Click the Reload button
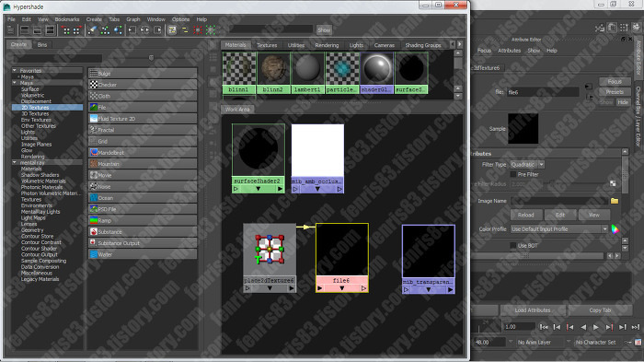Viewport: 644px width, 362px height. coord(525,216)
